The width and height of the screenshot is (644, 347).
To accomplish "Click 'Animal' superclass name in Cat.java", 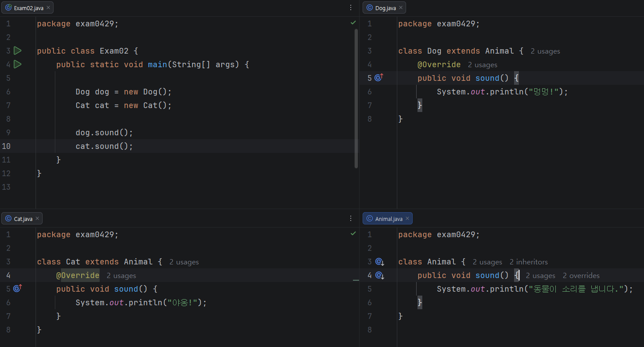I will 138,262.
